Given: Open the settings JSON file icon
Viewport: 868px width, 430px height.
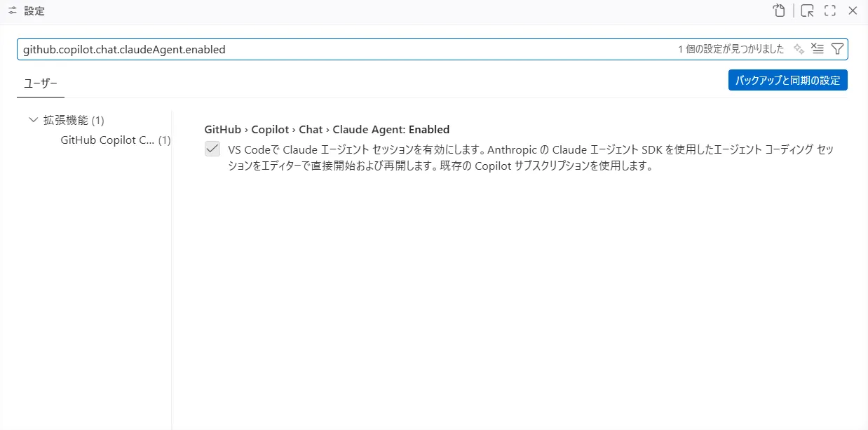Looking at the screenshot, I should click(779, 11).
